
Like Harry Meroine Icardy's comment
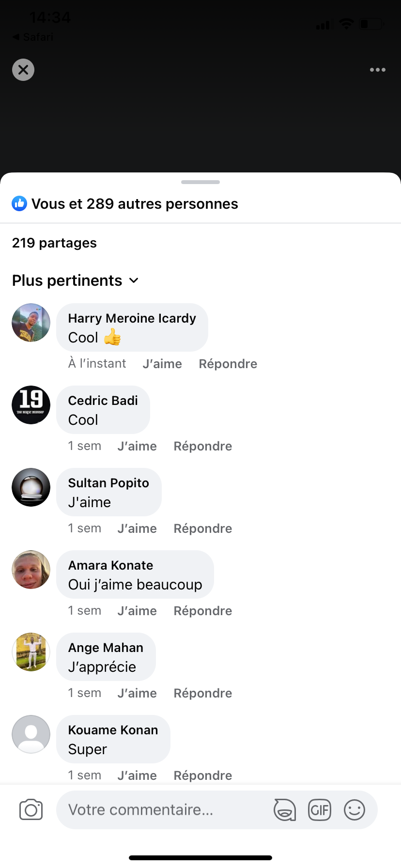[162, 364]
